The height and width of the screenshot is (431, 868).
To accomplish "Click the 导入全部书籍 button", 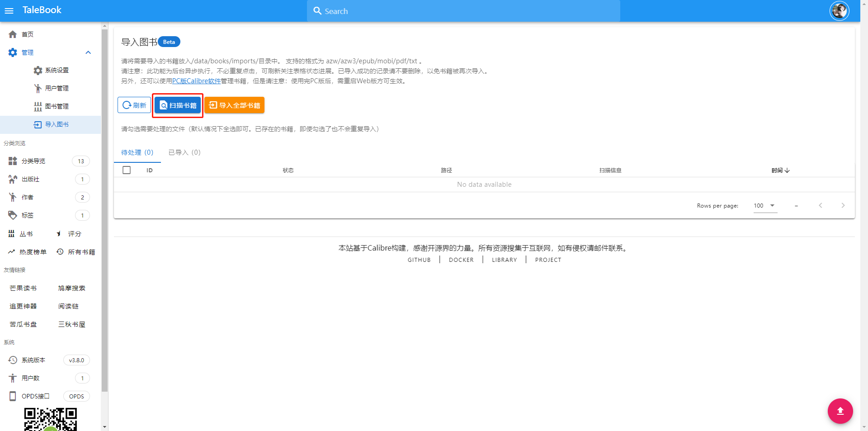I will pos(235,105).
